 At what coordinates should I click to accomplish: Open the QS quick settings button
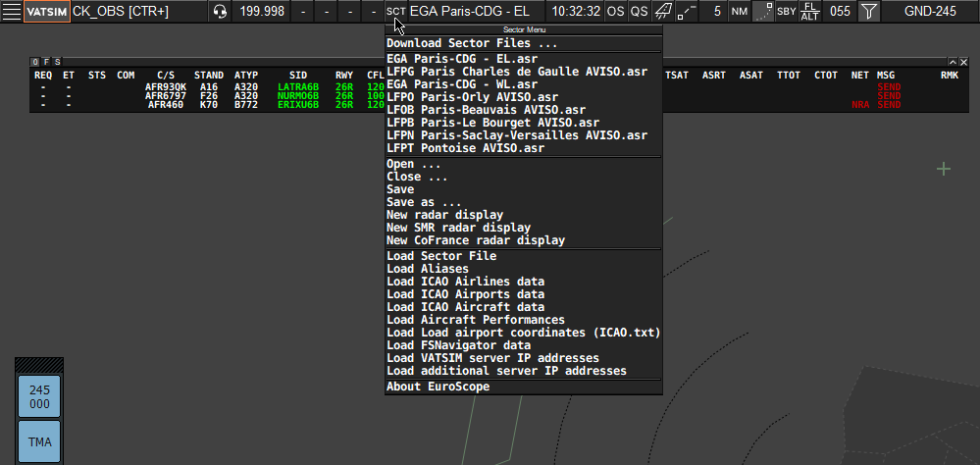point(639,11)
